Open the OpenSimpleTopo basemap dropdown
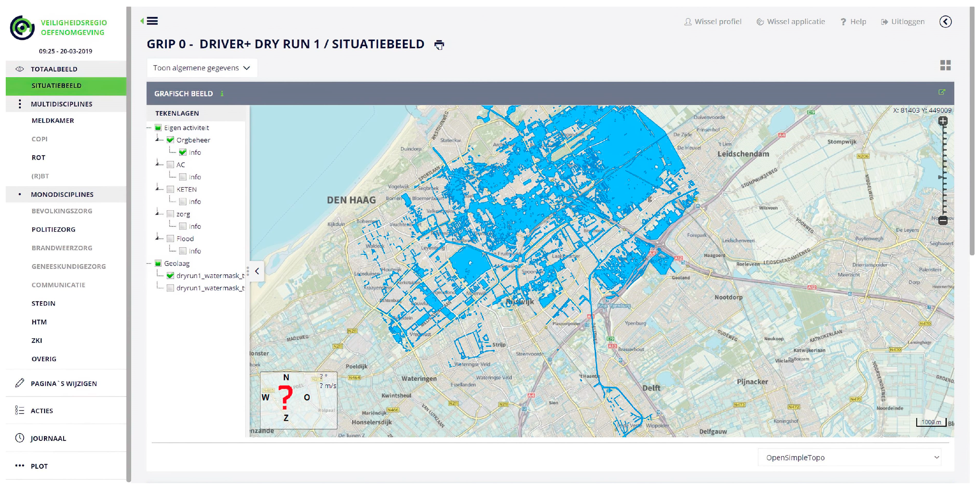Viewport: 980px width, 488px height. [849, 457]
